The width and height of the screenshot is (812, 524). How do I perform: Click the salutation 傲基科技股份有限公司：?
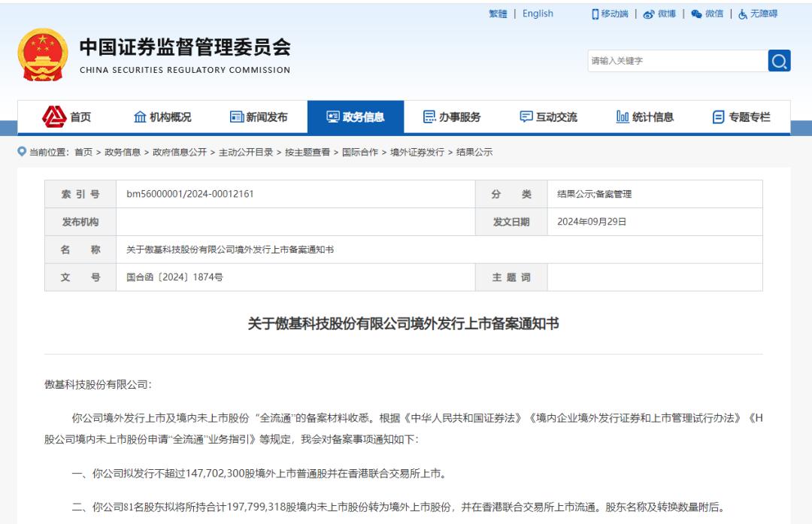[x=98, y=385]
